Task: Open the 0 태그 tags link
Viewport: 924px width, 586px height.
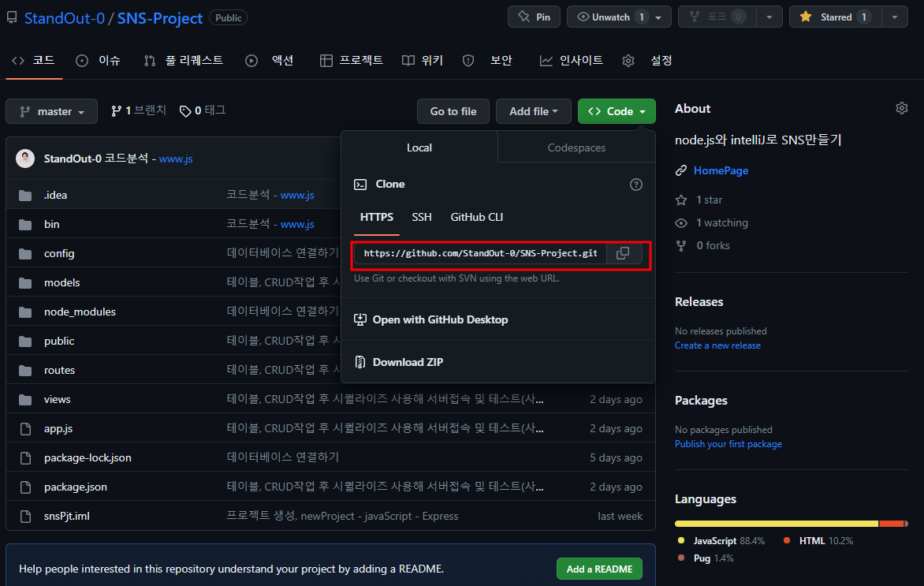Action: pos(203,111)
